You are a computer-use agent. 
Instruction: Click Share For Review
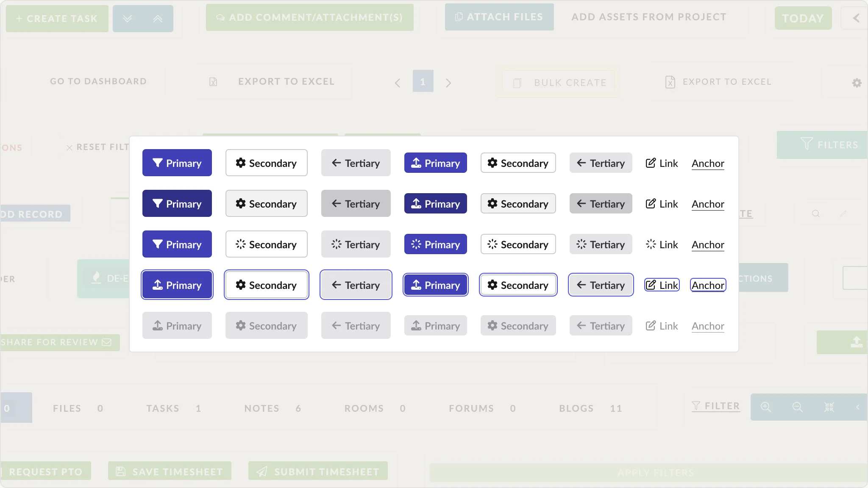[x=59, y=342]
